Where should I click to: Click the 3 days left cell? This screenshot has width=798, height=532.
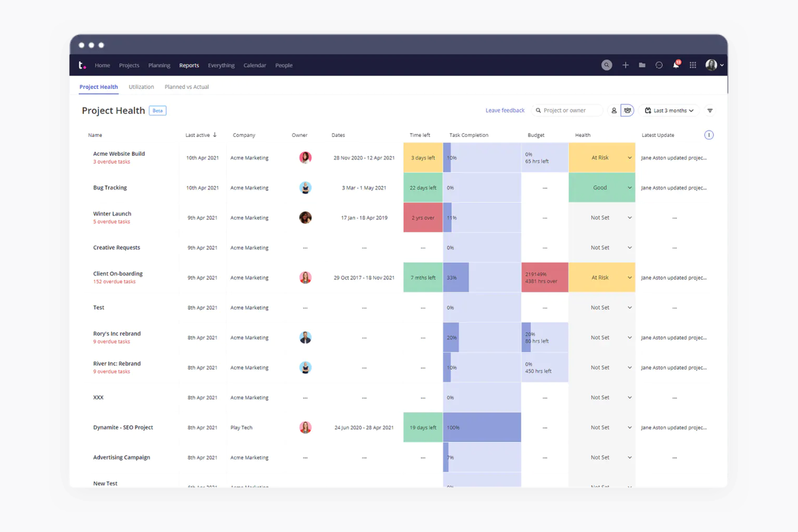(423, 158)
